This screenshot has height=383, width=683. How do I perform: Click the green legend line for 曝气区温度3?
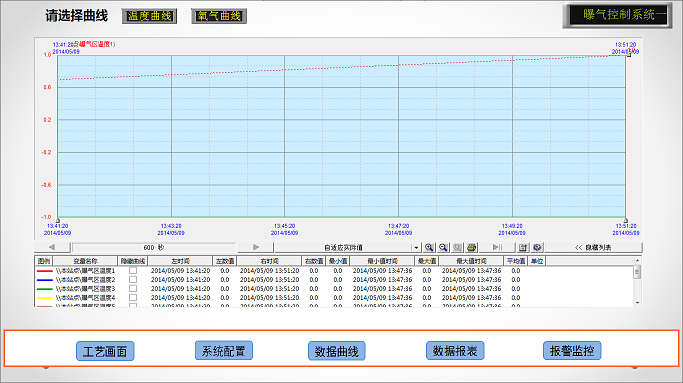coord(44,289)
